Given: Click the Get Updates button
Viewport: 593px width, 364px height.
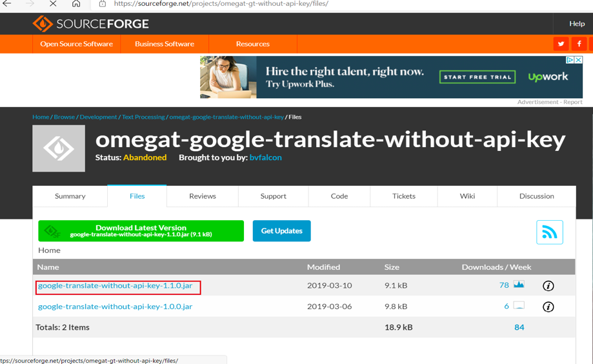Looking at the screenshot, I should [282, 231].
